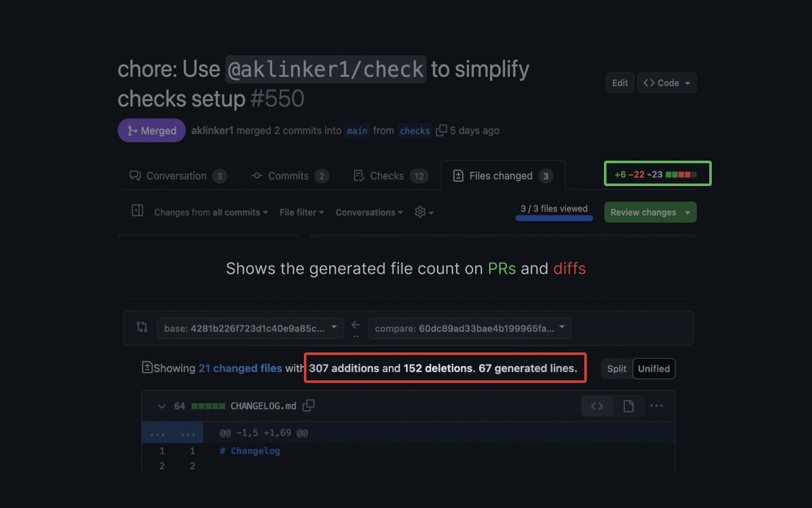The width and height of the screenshot is (812, 508).
Task: Select the Files changed tab
Action: pos(503,176)
